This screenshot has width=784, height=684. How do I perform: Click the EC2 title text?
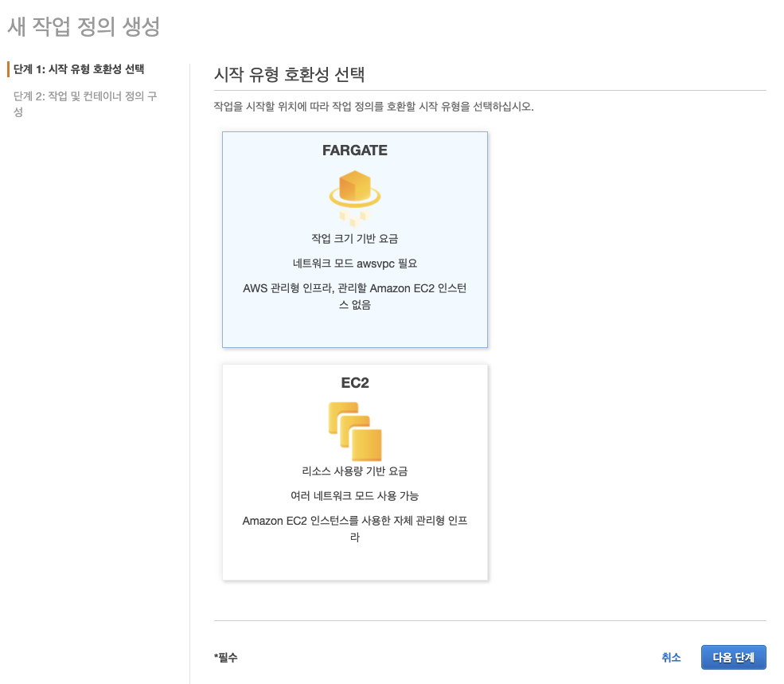coord(355,383)
